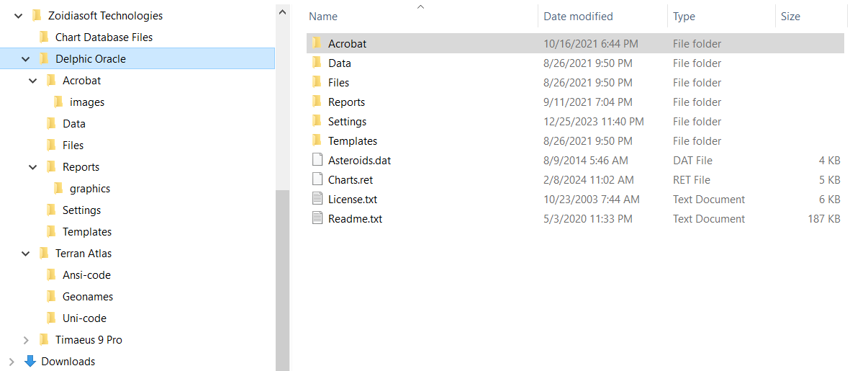This screenshot has height=371, width=868.
Task: Click the date 8/9/2014 5:46 AM
Action: point(586,161)
